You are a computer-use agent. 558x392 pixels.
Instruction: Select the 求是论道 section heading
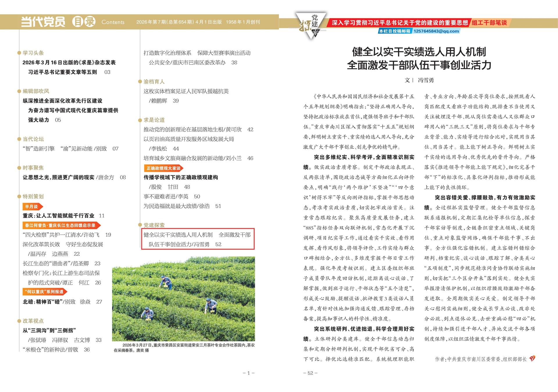[x=154, y=120]
